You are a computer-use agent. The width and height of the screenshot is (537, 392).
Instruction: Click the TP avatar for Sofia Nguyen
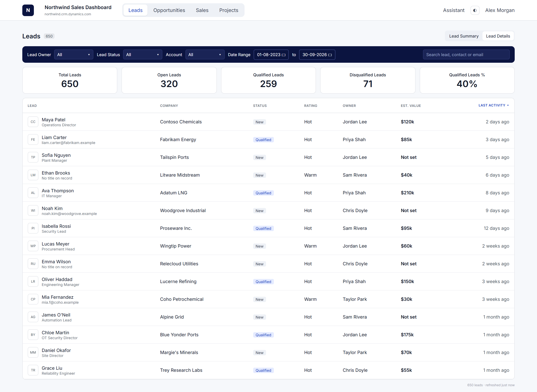[x=33, y=157]
